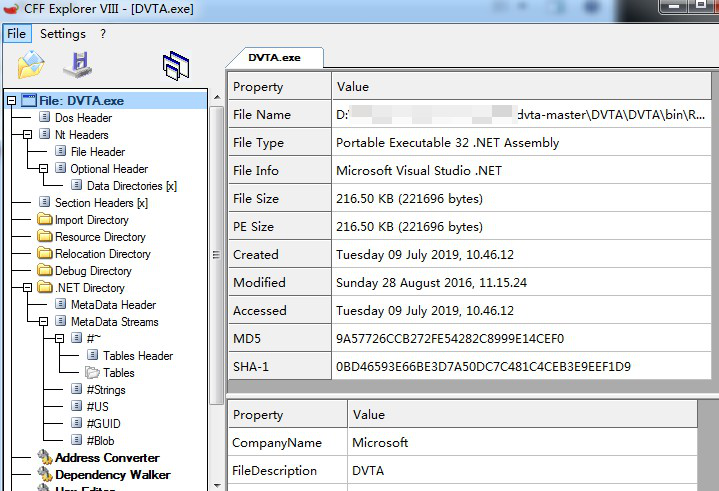This screenshot has width=719, height=491.
Task: Select the #Blob stream
Action: pyautogui.click(x=100, y=441)
